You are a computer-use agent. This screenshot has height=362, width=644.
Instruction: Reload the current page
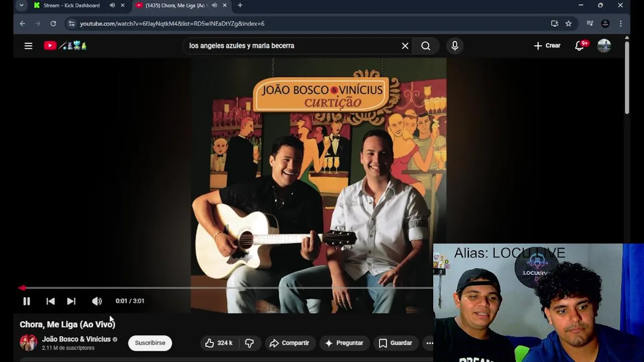click(x=53, y=24)
